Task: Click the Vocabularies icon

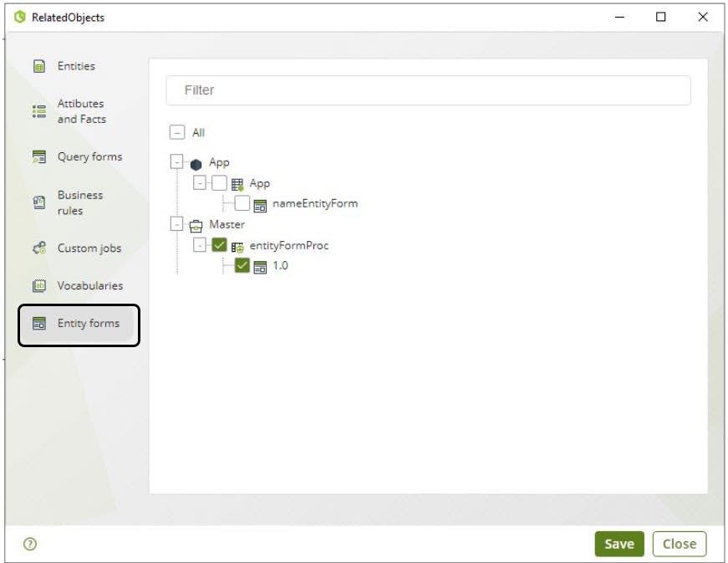Action: coord(39,286)
